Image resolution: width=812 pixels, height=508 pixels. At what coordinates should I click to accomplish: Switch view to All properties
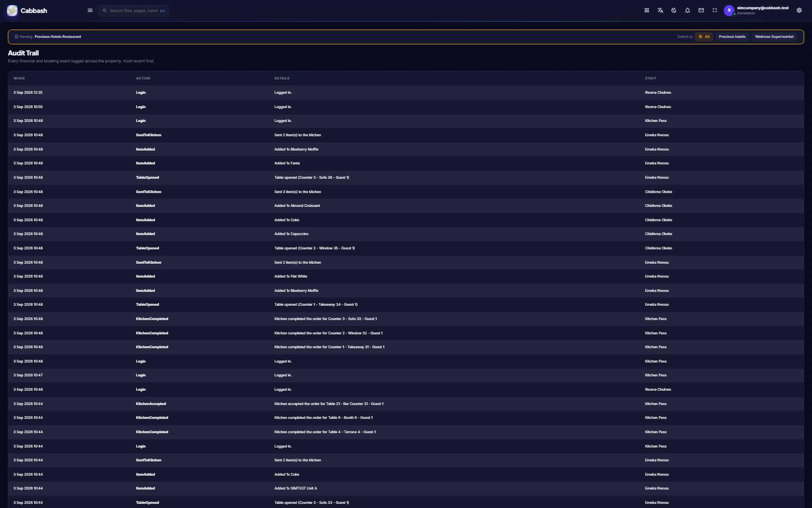[x=704, y=37]
